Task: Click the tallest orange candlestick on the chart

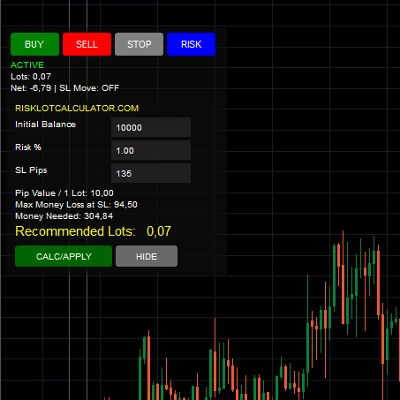Action: click(x=343, y=277)
